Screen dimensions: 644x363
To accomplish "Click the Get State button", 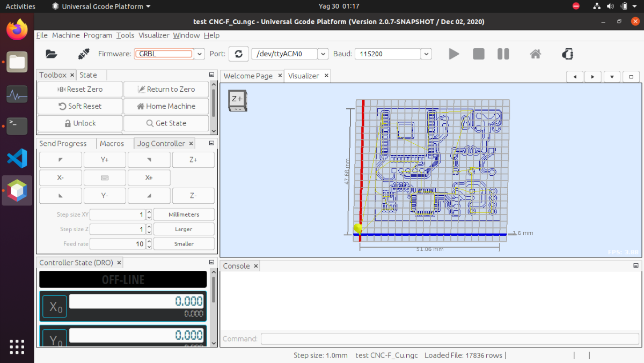I will click(166, 123).
